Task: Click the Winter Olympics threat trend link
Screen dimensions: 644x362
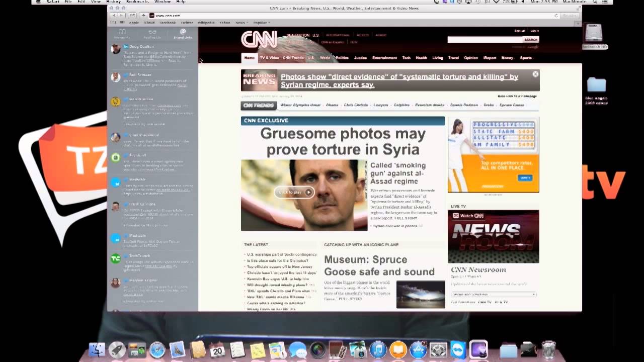Action: click(x=300, y=105)
